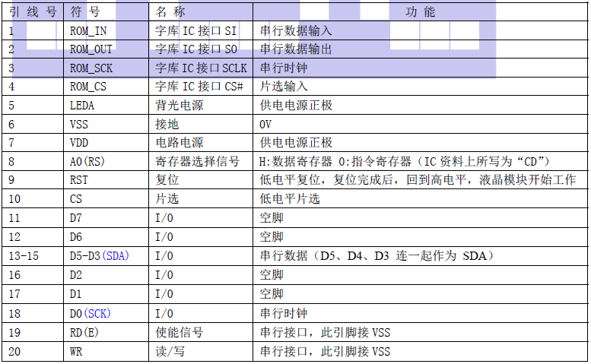Click the LEDA pin symbol cell
Image resolution: width=591 pixels, height=364 pixels.
pos(81,106)
